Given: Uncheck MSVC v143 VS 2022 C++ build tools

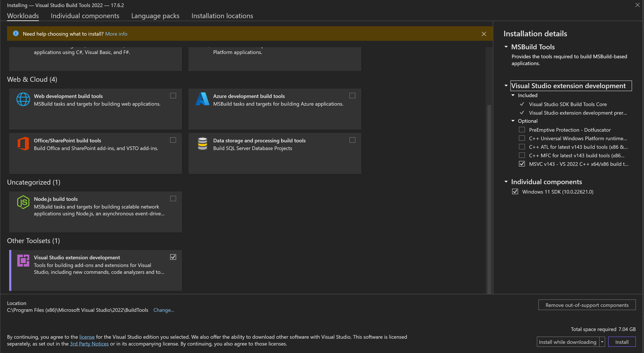Looking at the screenshot, I should 522,164.
